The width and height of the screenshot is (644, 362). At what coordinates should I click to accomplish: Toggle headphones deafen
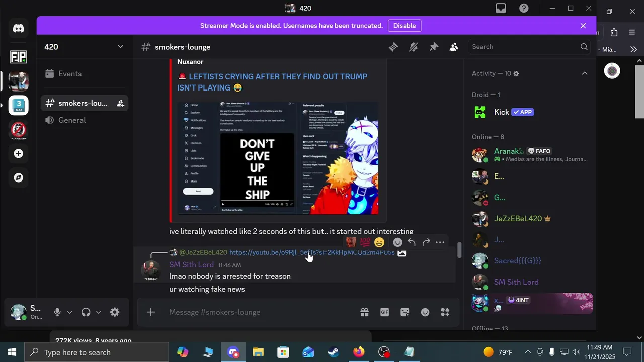86,312
